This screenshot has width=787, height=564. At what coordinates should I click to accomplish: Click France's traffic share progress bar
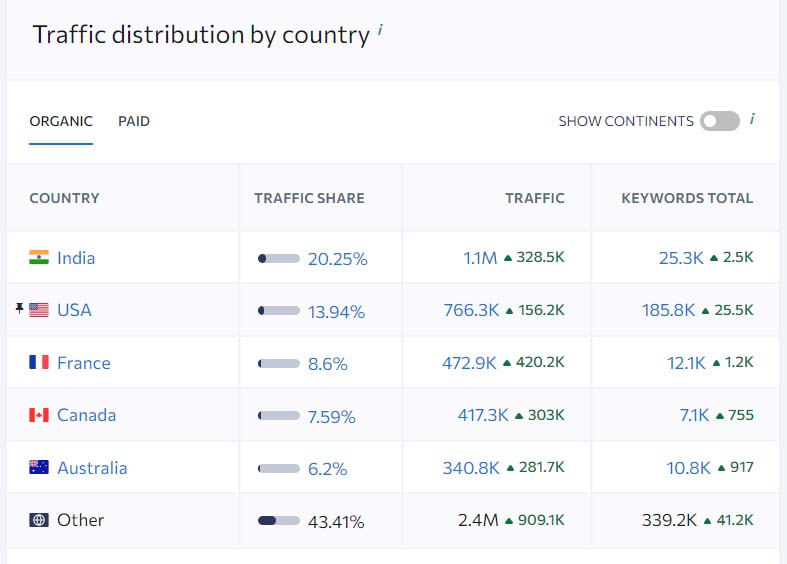tap(279, 363)
